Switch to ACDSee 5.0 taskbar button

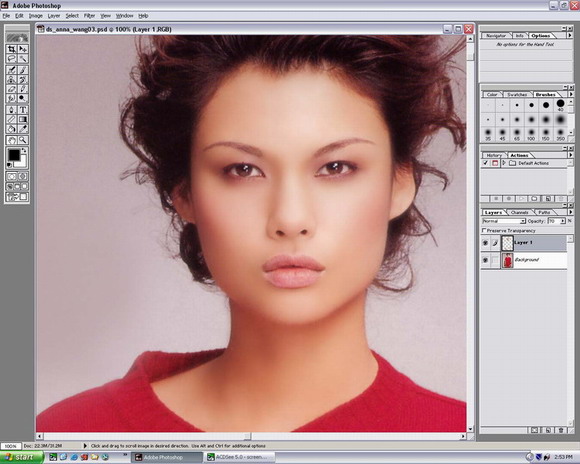pos(240,457)
